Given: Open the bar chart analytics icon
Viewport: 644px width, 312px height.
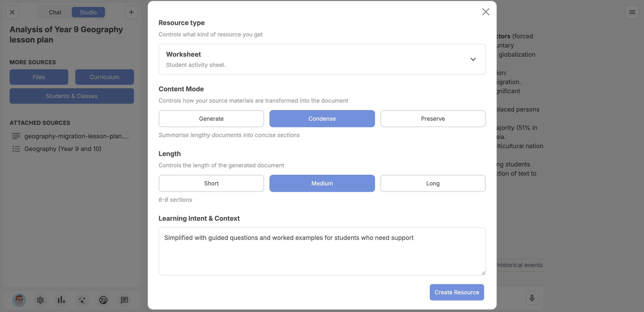Looking at the screenshot, I should coord(61,300).
